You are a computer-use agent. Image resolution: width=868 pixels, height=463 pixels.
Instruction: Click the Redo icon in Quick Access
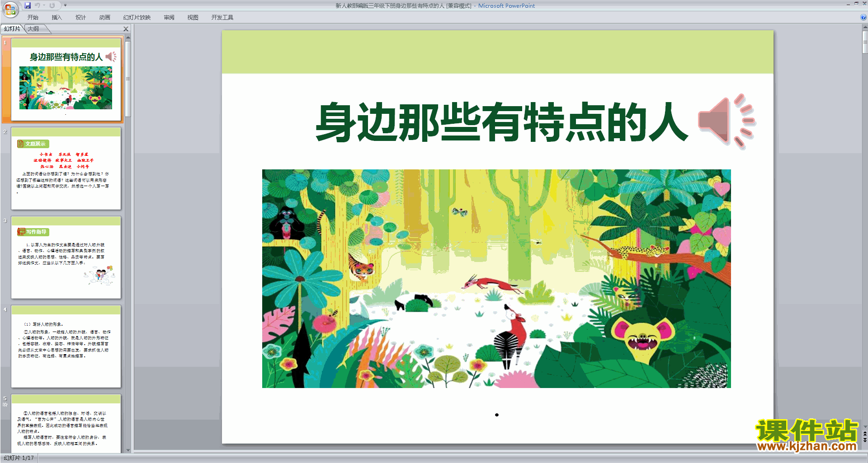[52, 5]
